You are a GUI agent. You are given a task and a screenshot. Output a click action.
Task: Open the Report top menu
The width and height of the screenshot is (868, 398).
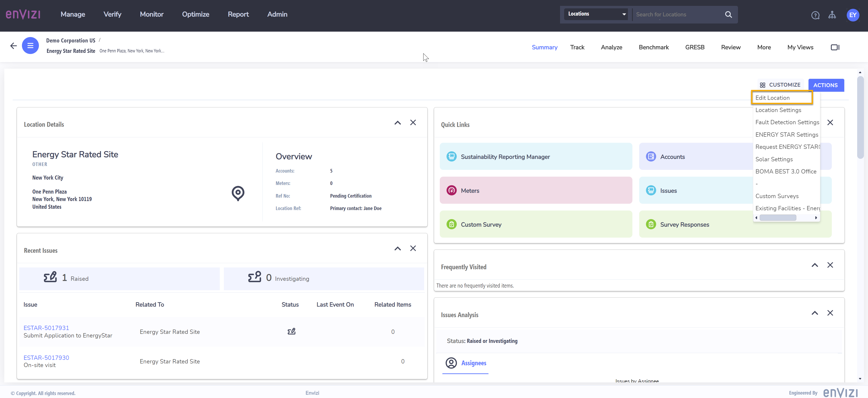(238, 14)
